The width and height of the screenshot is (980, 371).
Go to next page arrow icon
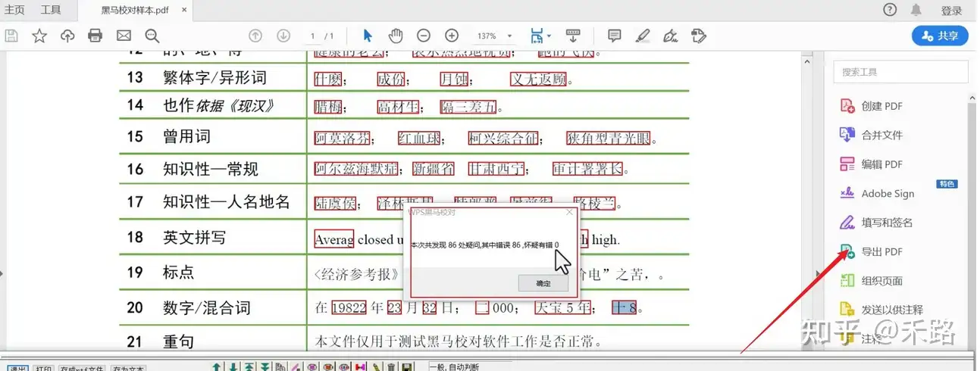[283, 36]
